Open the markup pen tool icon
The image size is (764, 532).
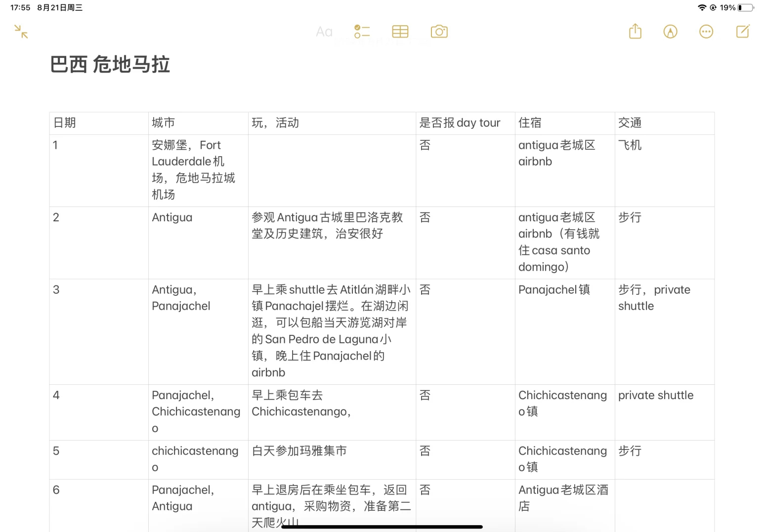670,32
